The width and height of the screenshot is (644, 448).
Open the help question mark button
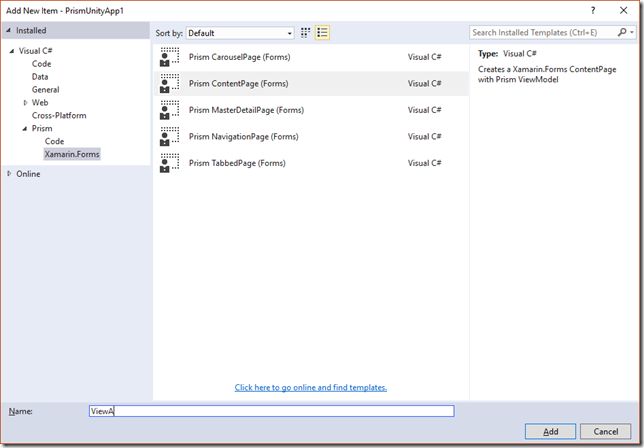[x=593, y=11]
